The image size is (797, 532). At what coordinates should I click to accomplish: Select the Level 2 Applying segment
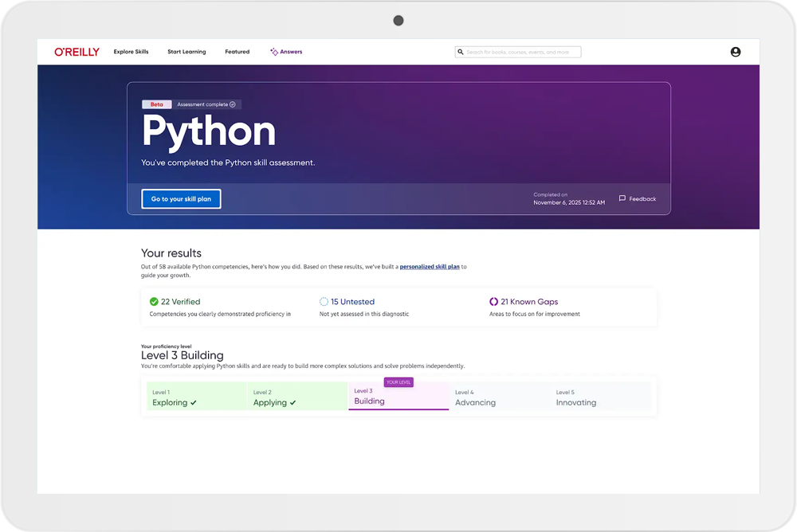(297, 397)
